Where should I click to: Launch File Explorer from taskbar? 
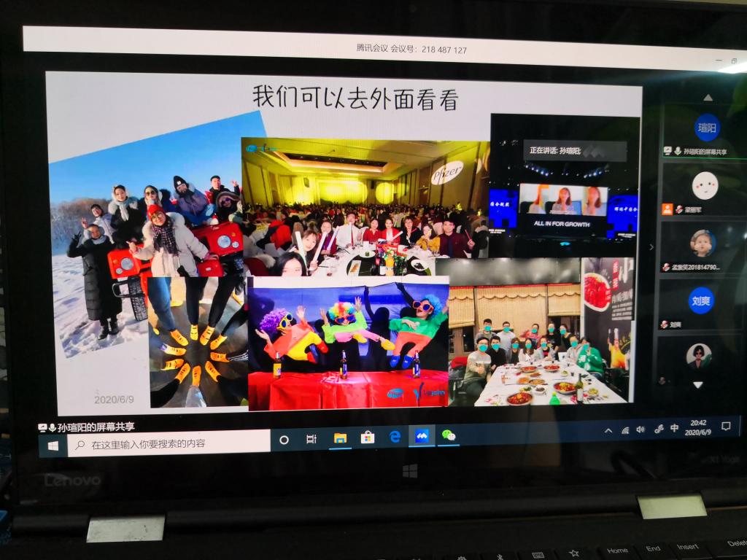point(340,438)
